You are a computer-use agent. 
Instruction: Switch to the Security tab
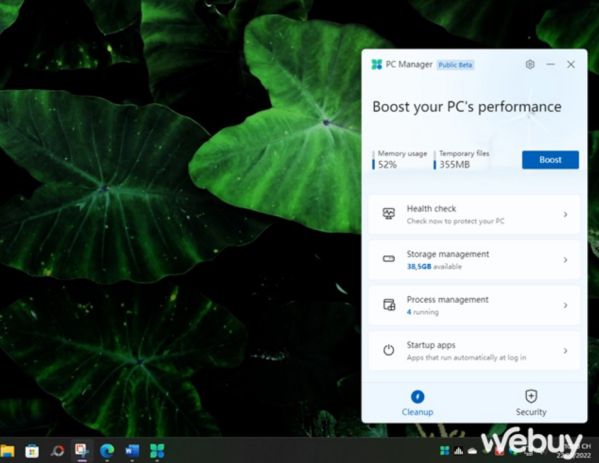coord(531,403)
